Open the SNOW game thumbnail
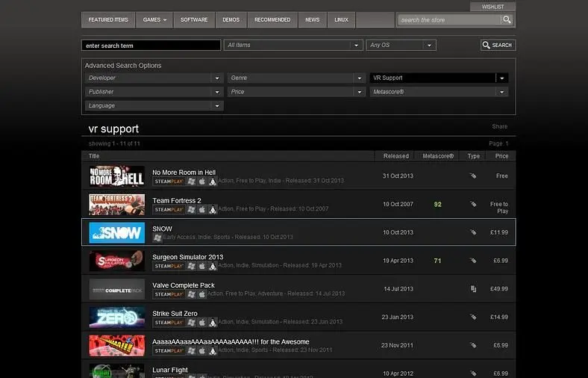 (117, 233)
